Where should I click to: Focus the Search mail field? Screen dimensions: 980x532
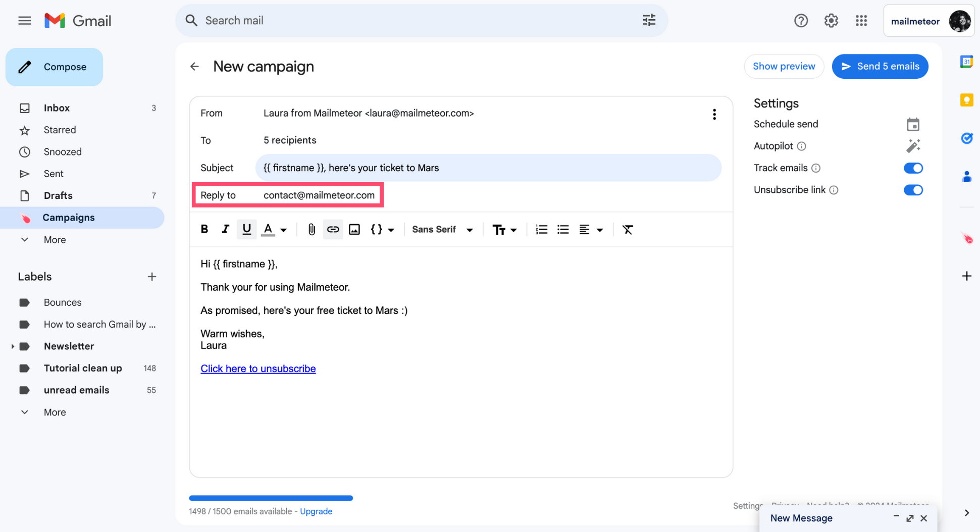pyautogui.click(x=422, y=20)
